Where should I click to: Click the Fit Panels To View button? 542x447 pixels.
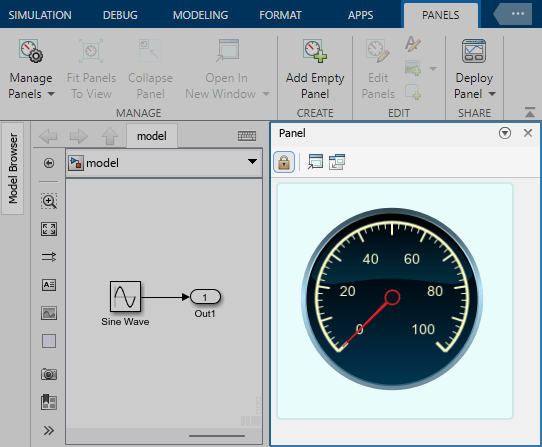pyautogui.click(x=91, y=69)
